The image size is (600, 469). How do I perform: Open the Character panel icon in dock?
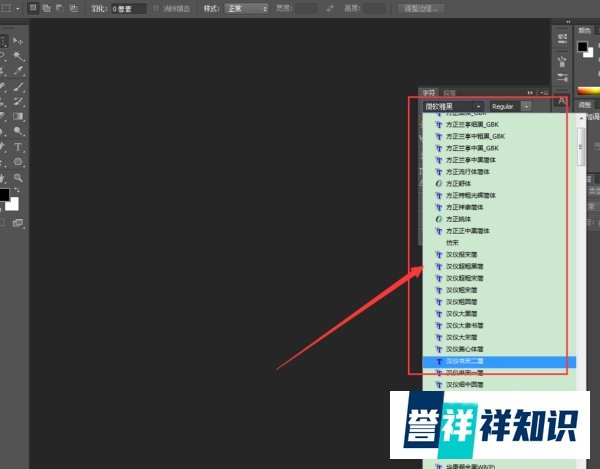[x=562, y=101]
